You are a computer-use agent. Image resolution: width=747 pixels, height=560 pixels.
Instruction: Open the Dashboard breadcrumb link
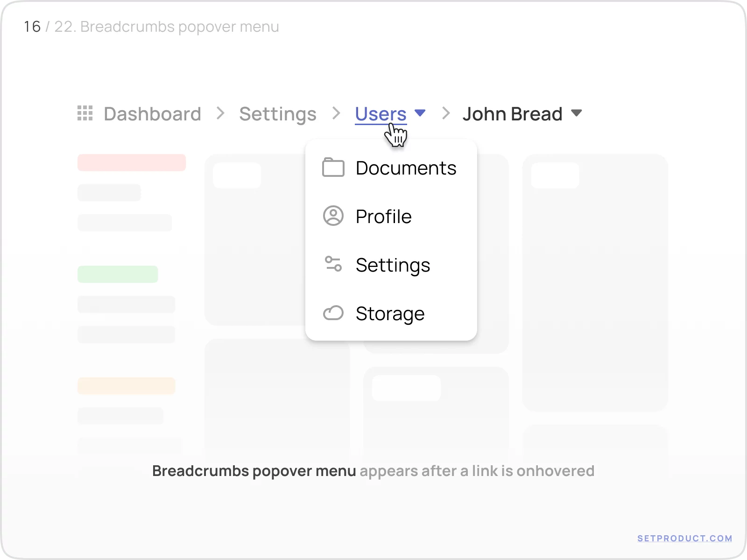pos(152,113)
